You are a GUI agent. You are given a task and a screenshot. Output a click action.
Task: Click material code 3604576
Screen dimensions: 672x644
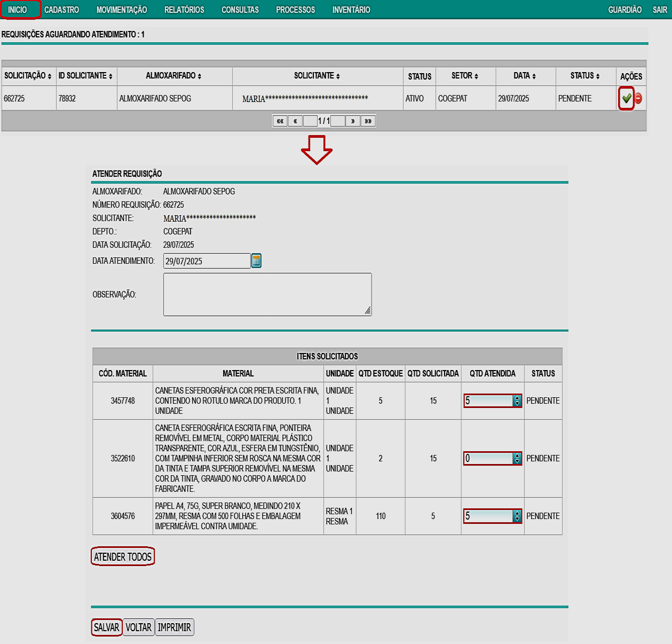pos(123,516)
